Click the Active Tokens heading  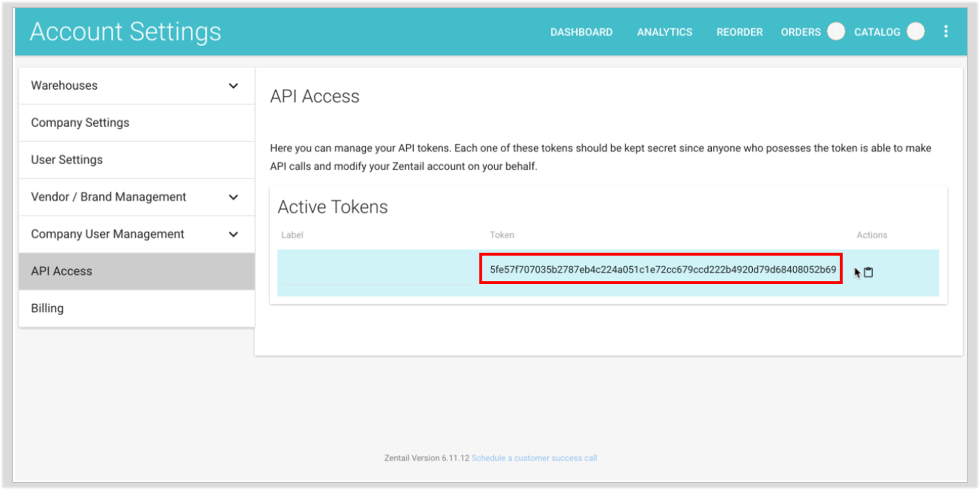pyautogui.click(x=333, y=207)
